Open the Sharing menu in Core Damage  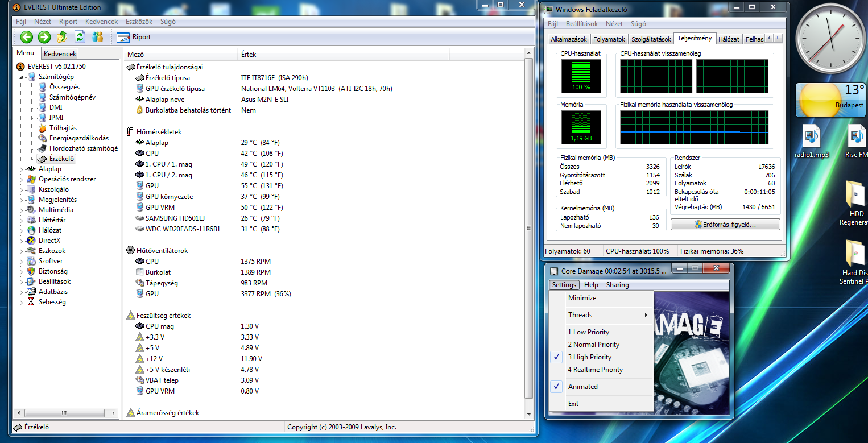617,285
